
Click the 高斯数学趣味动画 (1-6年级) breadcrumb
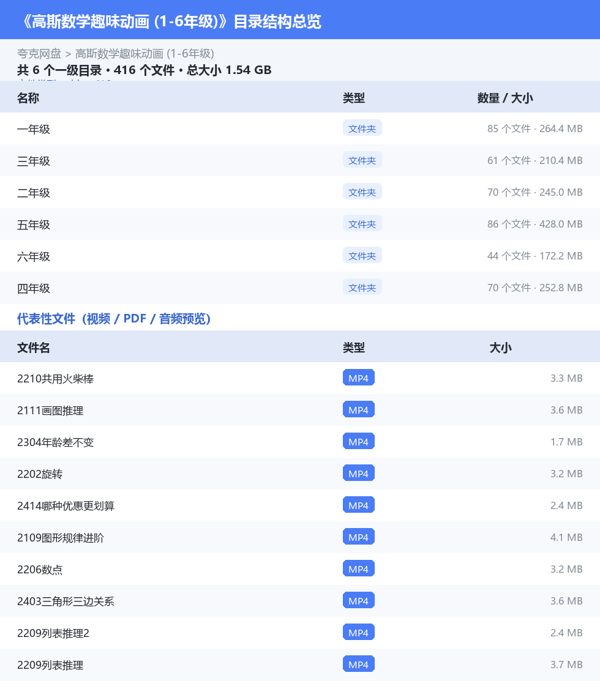pos(144,54)
